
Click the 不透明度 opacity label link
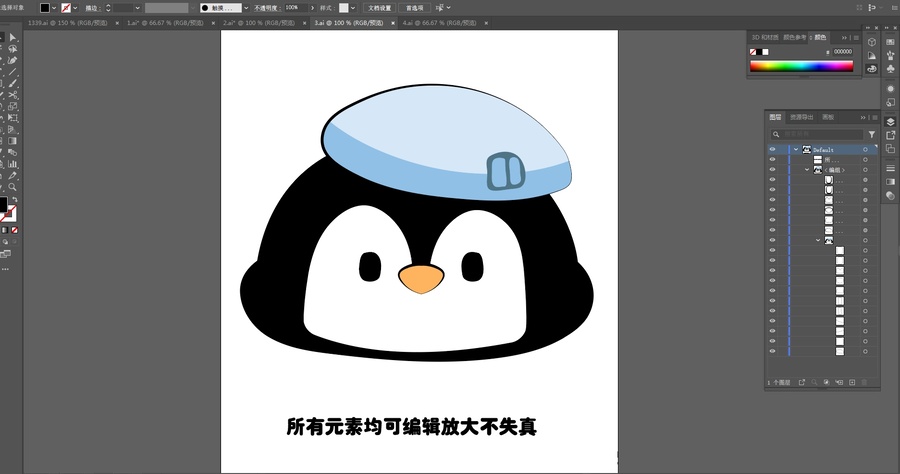(x=266, y=8)
